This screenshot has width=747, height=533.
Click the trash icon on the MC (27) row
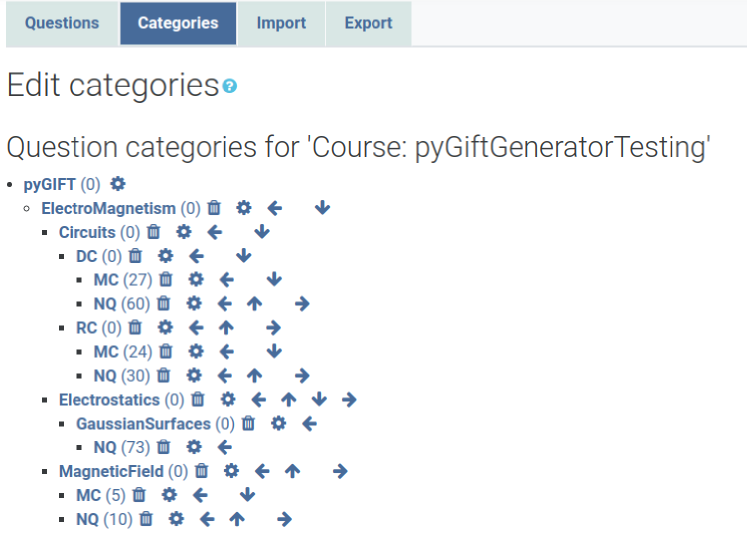(166, 280)
